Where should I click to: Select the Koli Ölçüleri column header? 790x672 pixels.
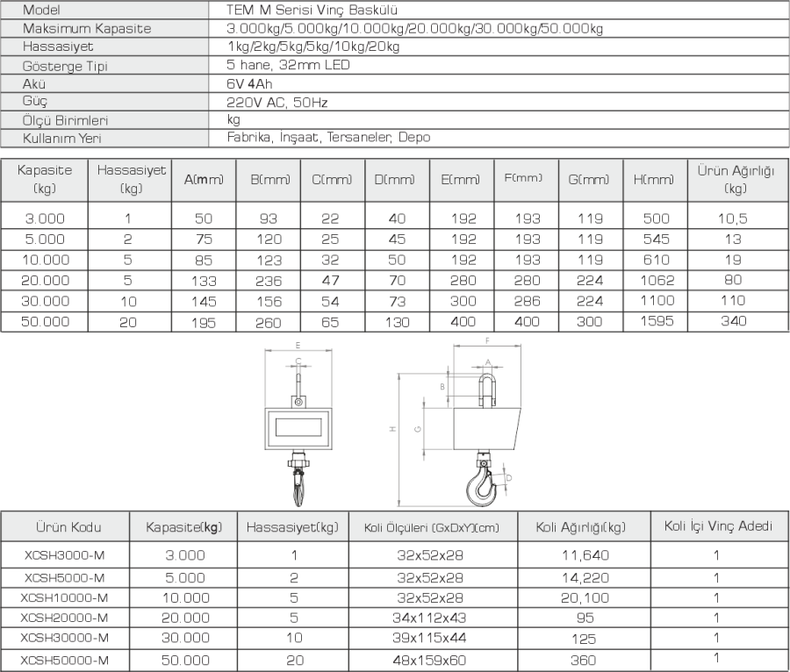tap(430, 527)
